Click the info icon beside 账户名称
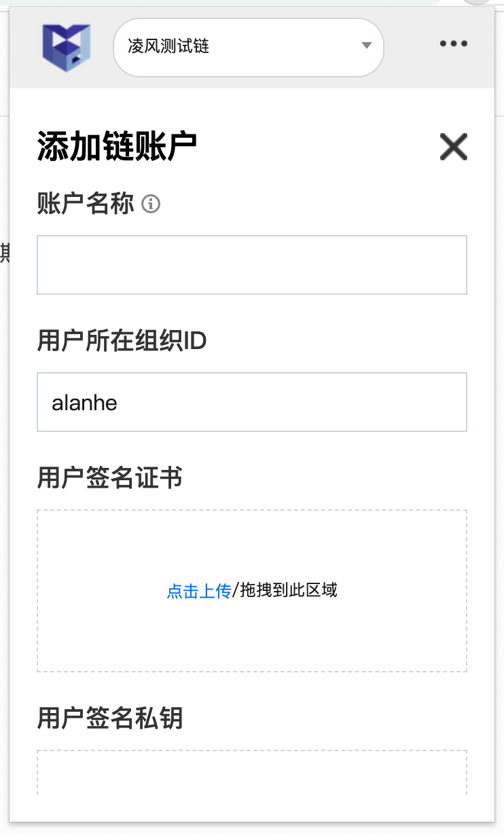 point(151,203)
